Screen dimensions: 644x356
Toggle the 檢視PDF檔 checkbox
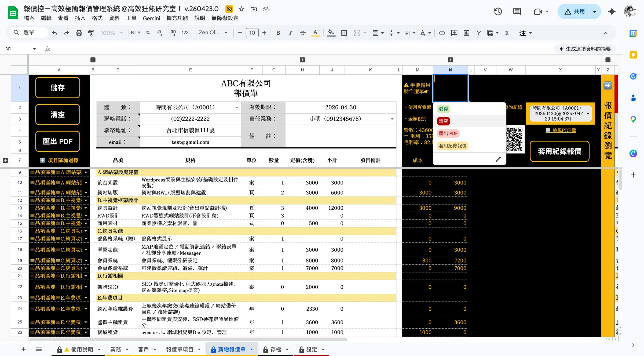coord(548,130)
